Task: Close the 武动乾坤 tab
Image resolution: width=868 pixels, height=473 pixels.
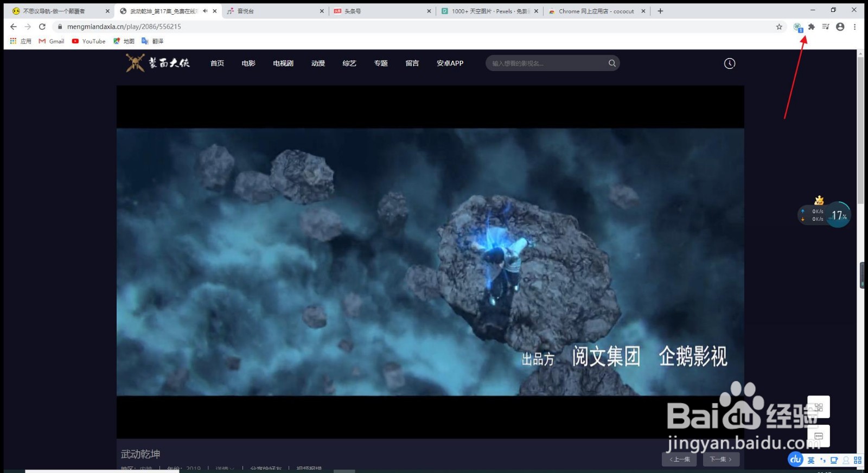Action: (215, 11)
